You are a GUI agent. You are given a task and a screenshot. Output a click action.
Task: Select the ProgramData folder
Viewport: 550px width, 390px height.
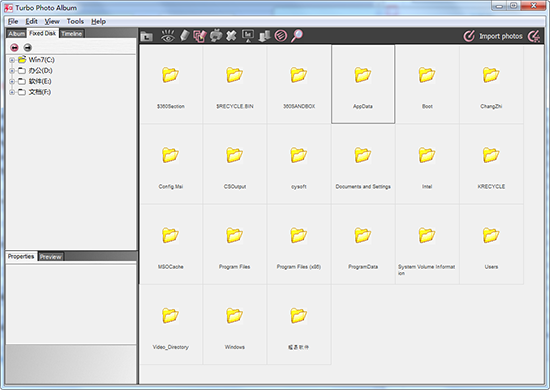pyautogui.click(x=363, y=245)
